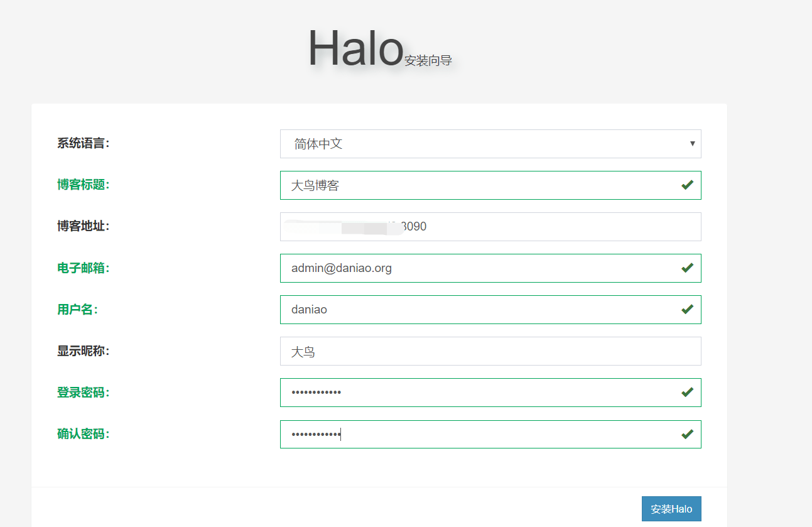This screenshot has width=812, height=527.
Task: Click the 系统语言 label
Action: point(83,143)
